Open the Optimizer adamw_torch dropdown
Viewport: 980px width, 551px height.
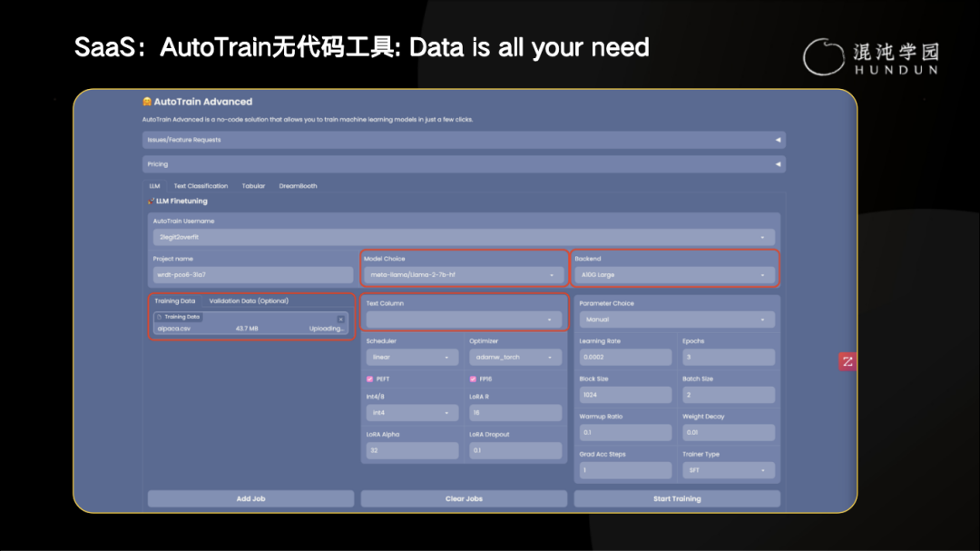[515, 357]
